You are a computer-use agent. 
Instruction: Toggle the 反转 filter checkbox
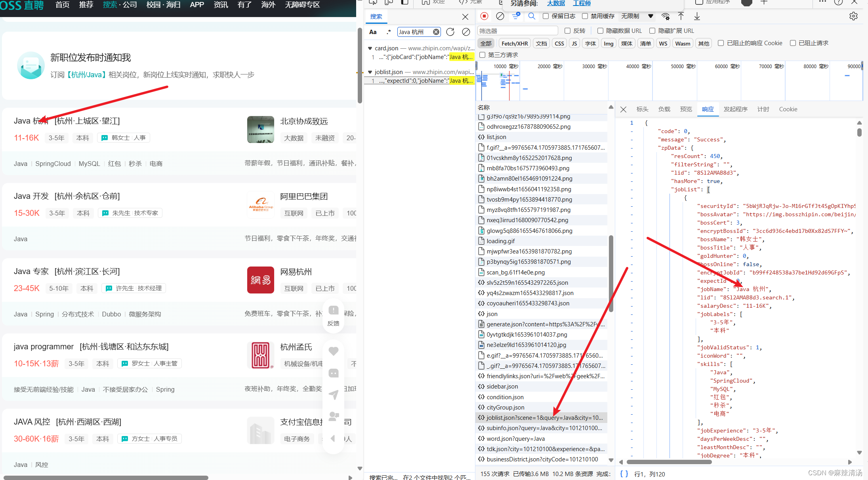(x=567, y=31)
